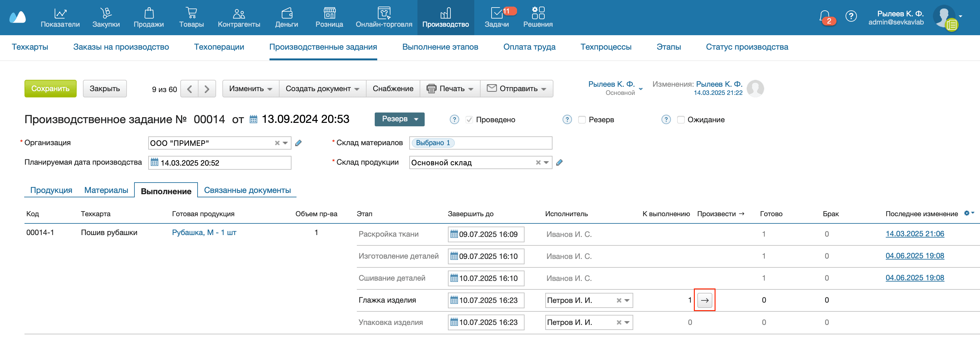Open the help question mark icon
The height and width of the screenshot is (340, 980).
(x=851, y=16)
